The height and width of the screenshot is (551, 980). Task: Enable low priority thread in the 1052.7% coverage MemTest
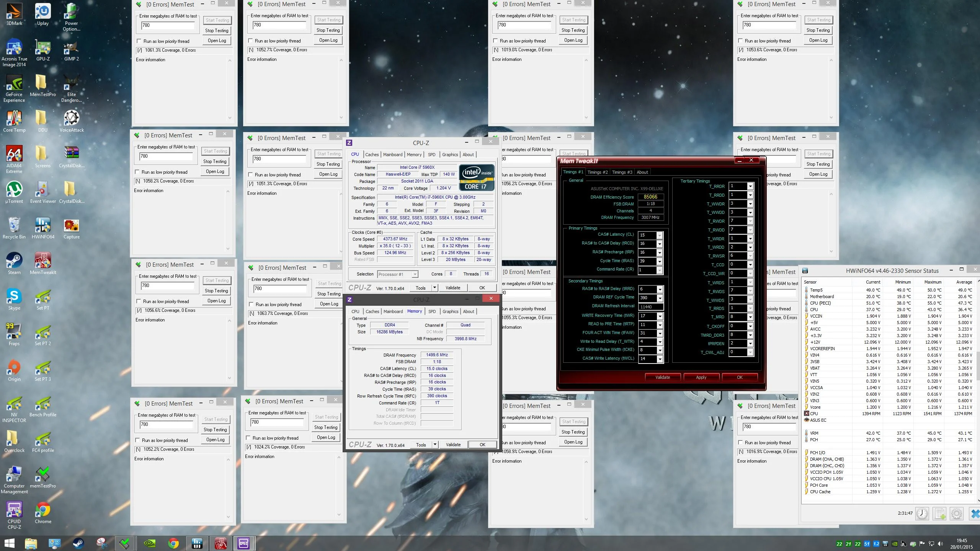pyautogui.click(x=250, y=41)
